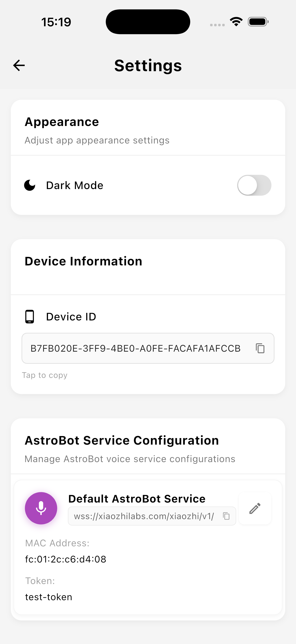Copy the Device ID using copy icon

(x=260, y=348)
